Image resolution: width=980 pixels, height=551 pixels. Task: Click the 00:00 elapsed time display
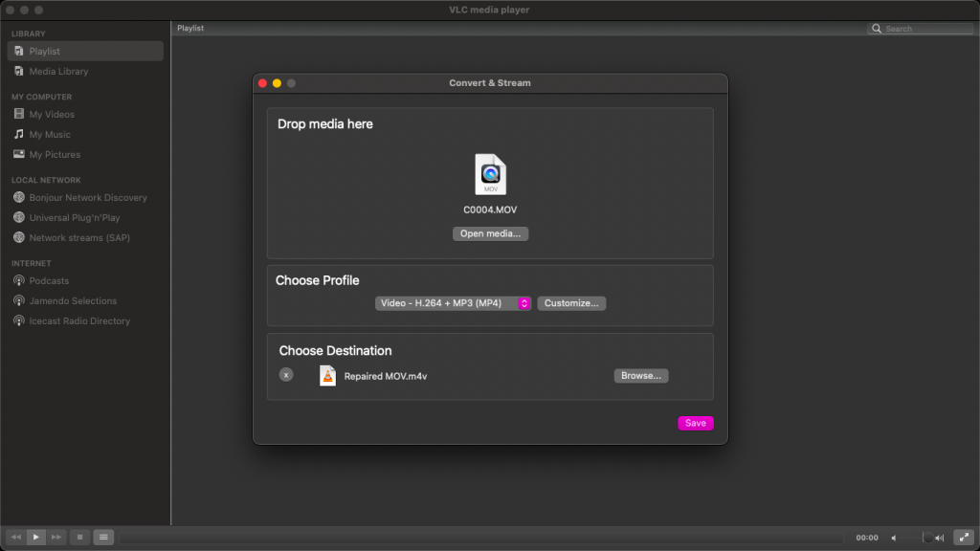point(866,538)
